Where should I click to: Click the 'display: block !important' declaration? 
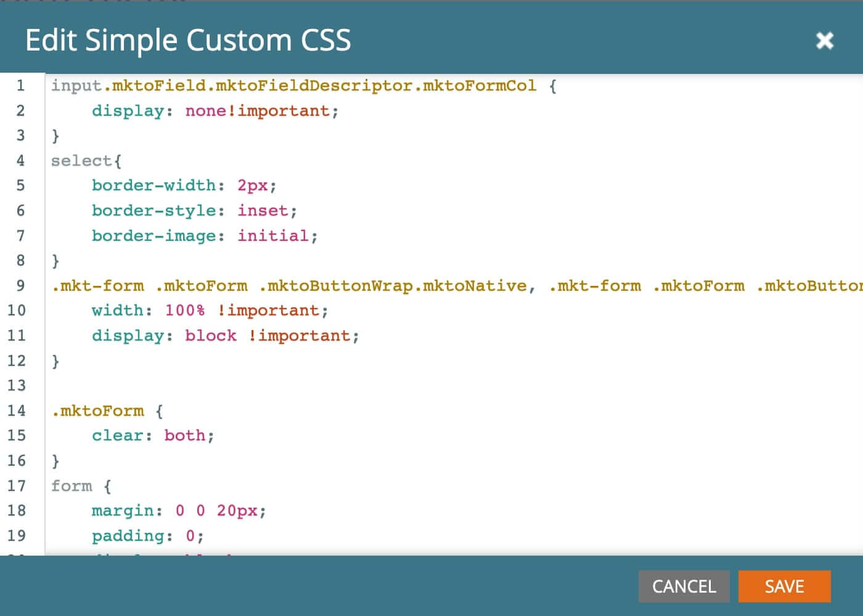(225, 336)
